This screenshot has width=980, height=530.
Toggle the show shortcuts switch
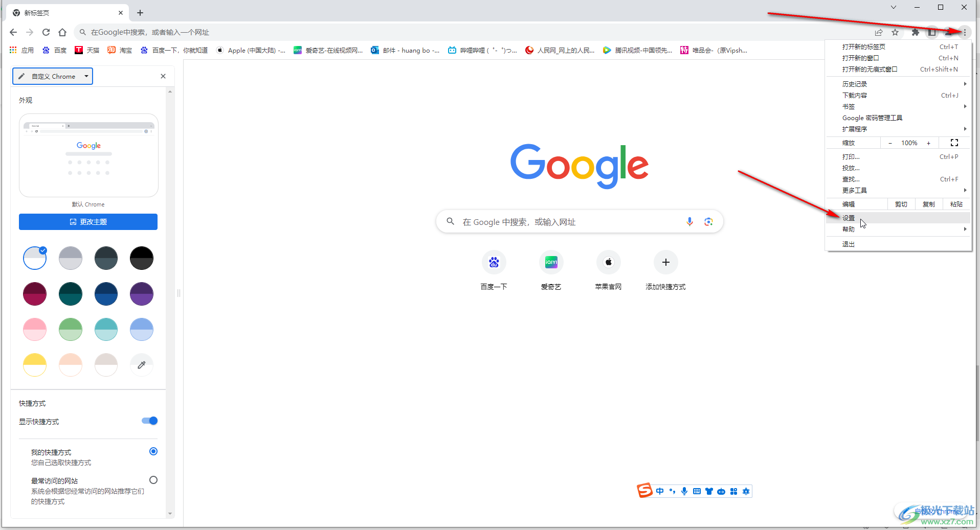pos(150,421)
